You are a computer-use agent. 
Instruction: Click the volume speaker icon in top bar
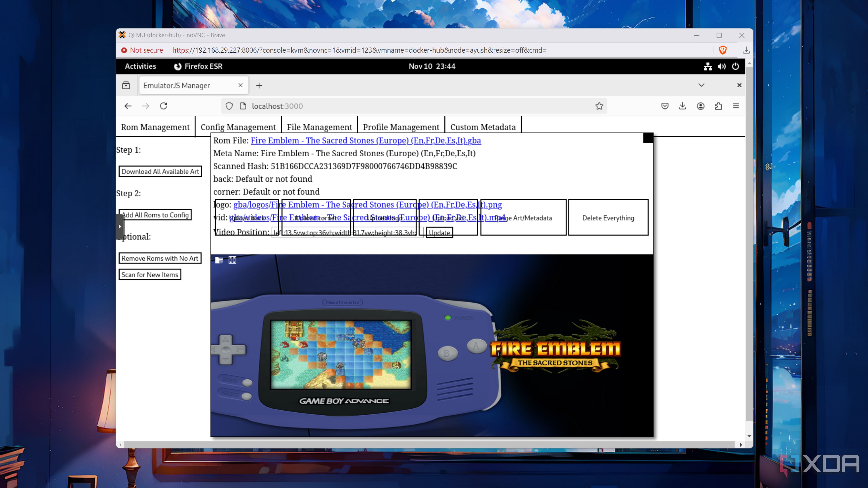pyautogui.click(x=722, y=66)
